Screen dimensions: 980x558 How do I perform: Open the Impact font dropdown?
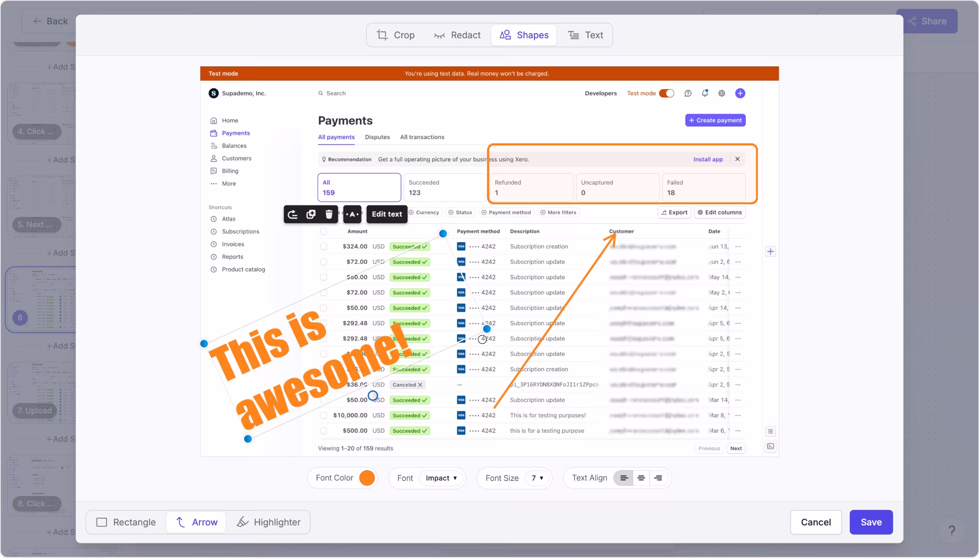pyautogui.click(x=441, y=478)
